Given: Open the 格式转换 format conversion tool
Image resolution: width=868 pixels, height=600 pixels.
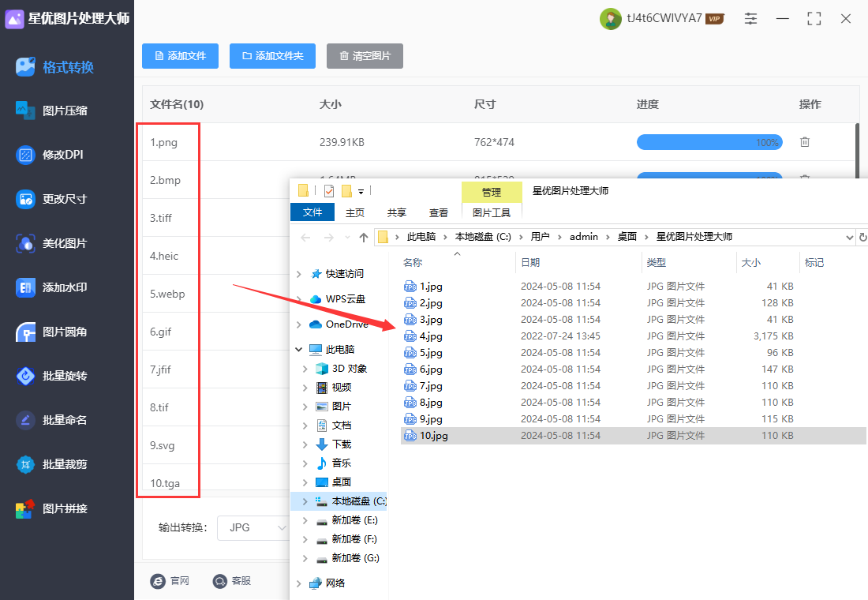Looking at the screenshot, I should (x=55, y=67).
